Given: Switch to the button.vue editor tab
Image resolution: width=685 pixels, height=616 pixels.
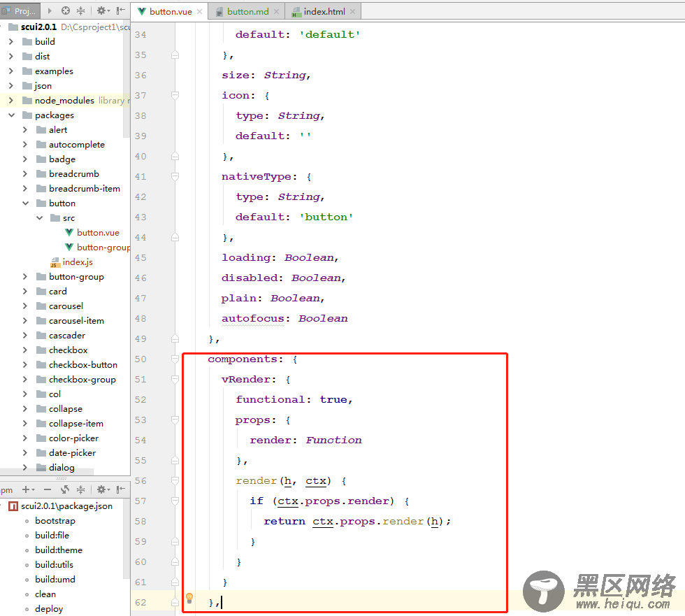Looking at the screenshot, I should click(x=171, y=12).
